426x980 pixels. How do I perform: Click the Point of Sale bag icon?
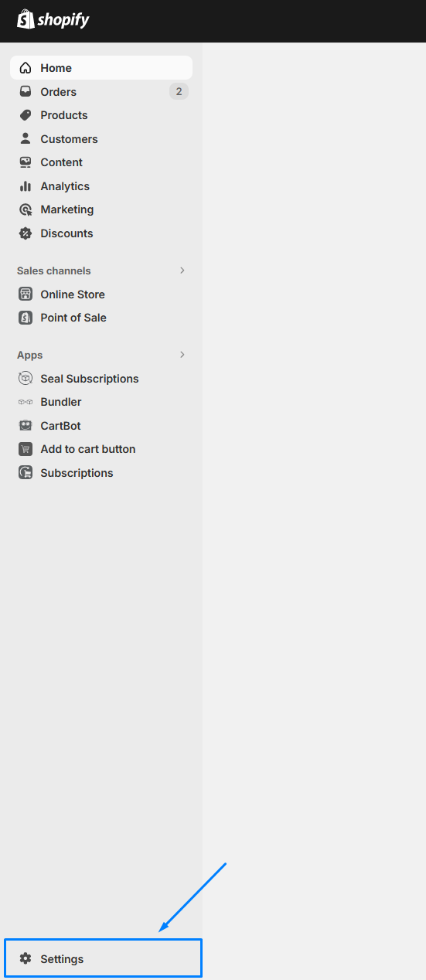(26, 318)
